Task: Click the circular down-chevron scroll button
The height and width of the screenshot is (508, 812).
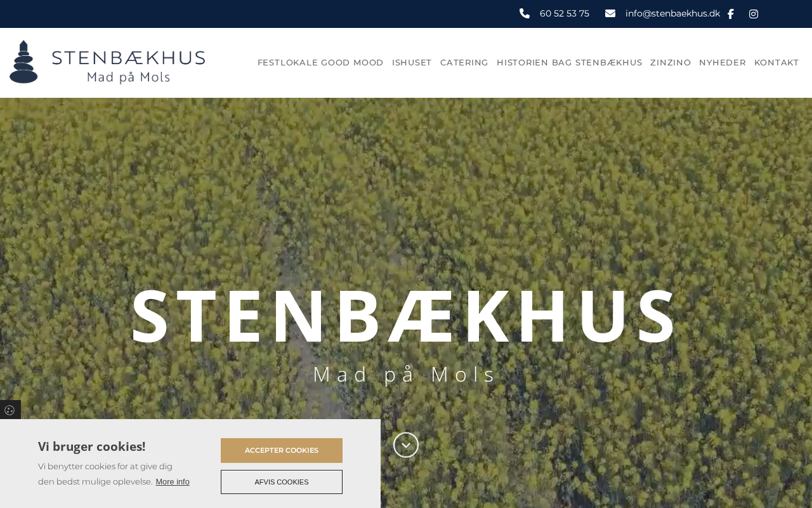Action: 406,445
